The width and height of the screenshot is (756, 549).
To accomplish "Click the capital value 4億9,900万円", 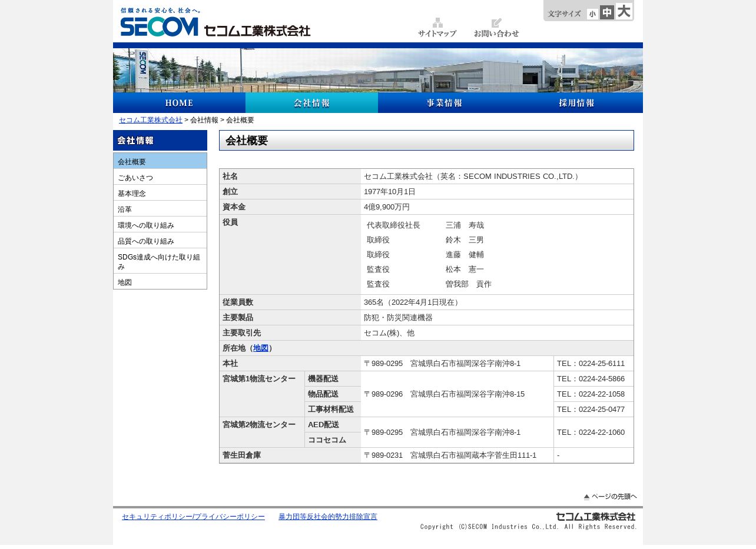I will [387, 207].
